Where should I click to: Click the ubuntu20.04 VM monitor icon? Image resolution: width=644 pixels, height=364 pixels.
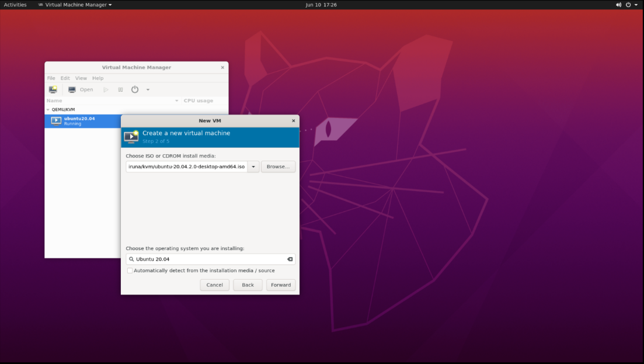56,121
